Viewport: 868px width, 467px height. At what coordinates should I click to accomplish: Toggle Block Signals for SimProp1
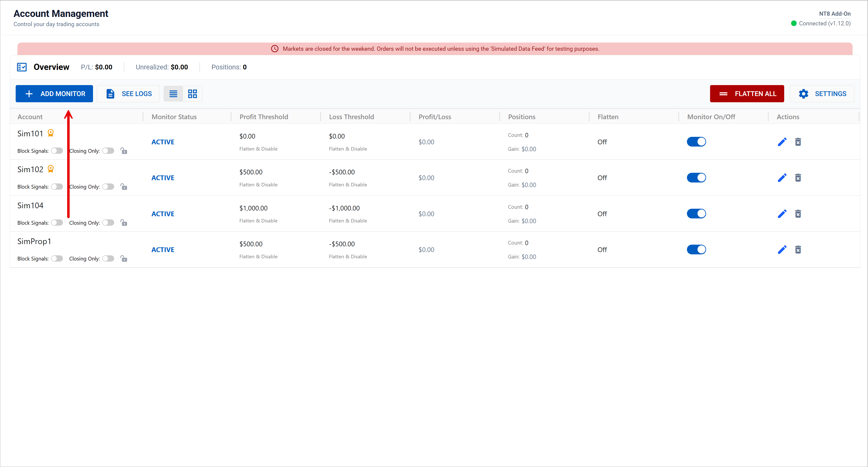point(57,259)
